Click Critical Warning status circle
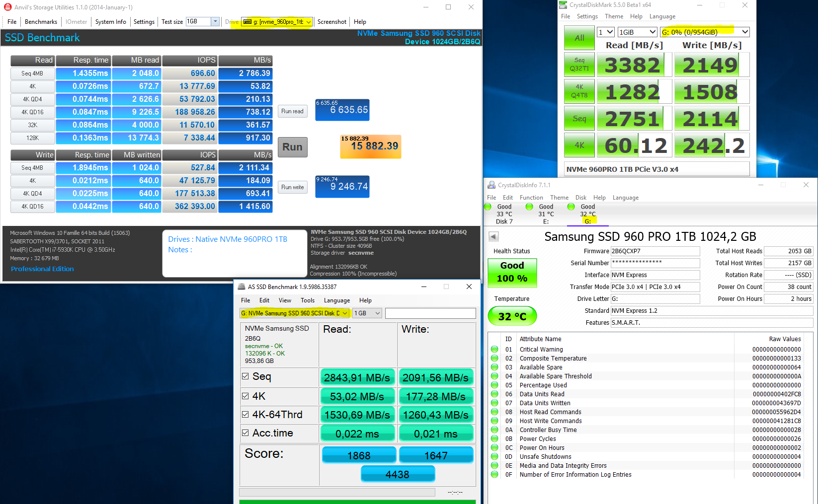The width and height of the screenshot is (818, 504). (494, 349)
